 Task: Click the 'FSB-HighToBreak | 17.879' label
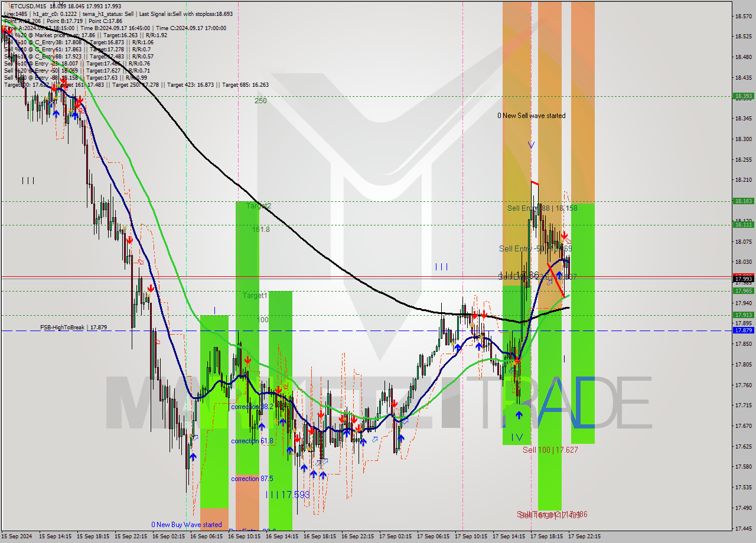(73, 327)
